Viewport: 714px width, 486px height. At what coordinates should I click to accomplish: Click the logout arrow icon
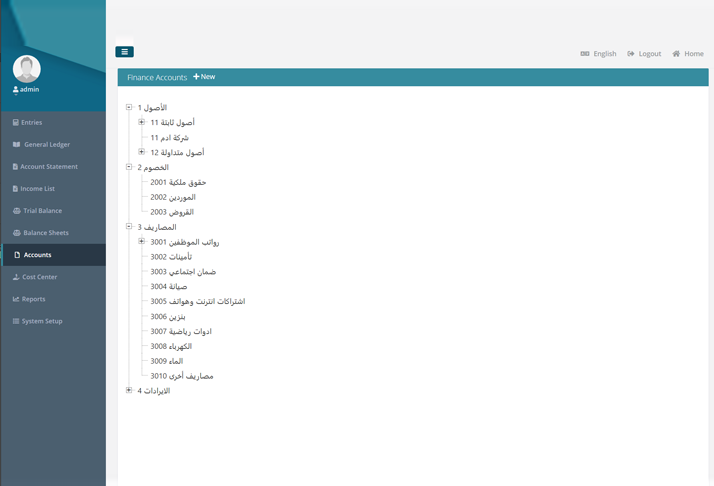tap(631, 54)
